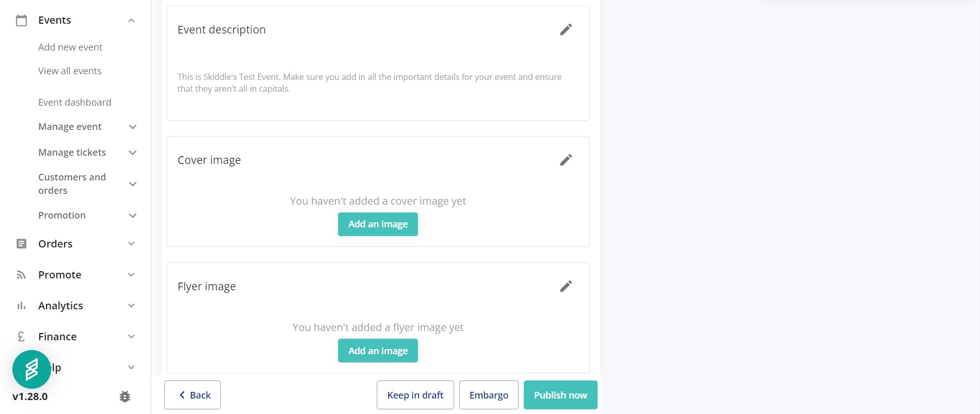
Task: Click the Events calendar icon
Action: coord(21,20)
